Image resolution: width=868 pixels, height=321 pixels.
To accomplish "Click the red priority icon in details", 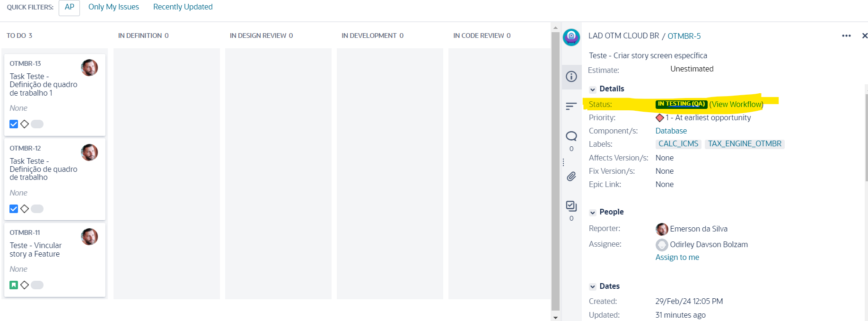I will [x=660, y=118].
